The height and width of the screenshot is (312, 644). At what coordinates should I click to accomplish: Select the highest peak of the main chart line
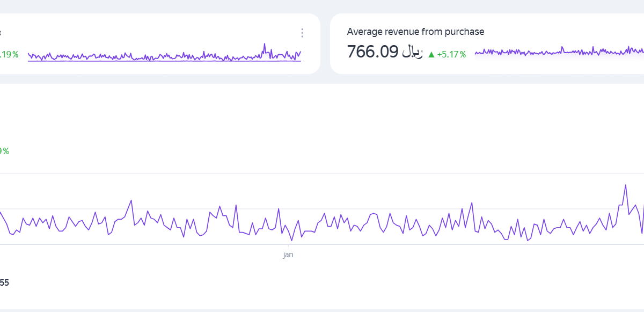(x=626, y=185)
